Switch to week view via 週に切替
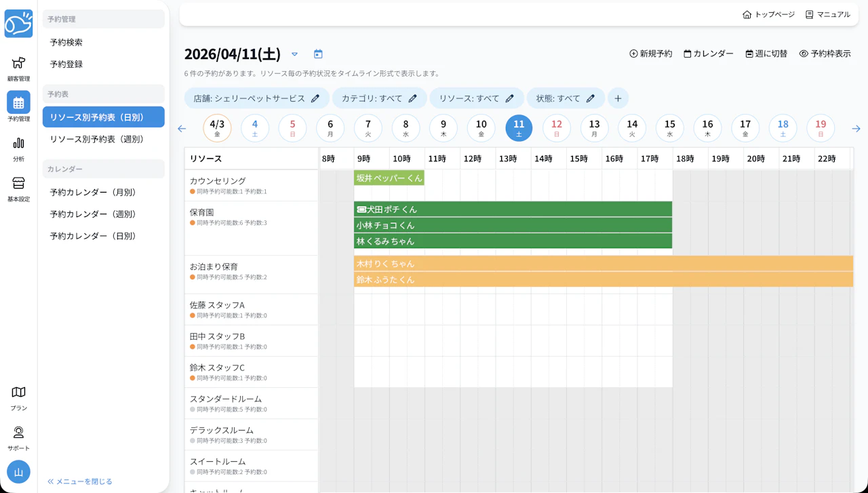The width and height of the screenshot is (868, 493). tap(766, 54)
